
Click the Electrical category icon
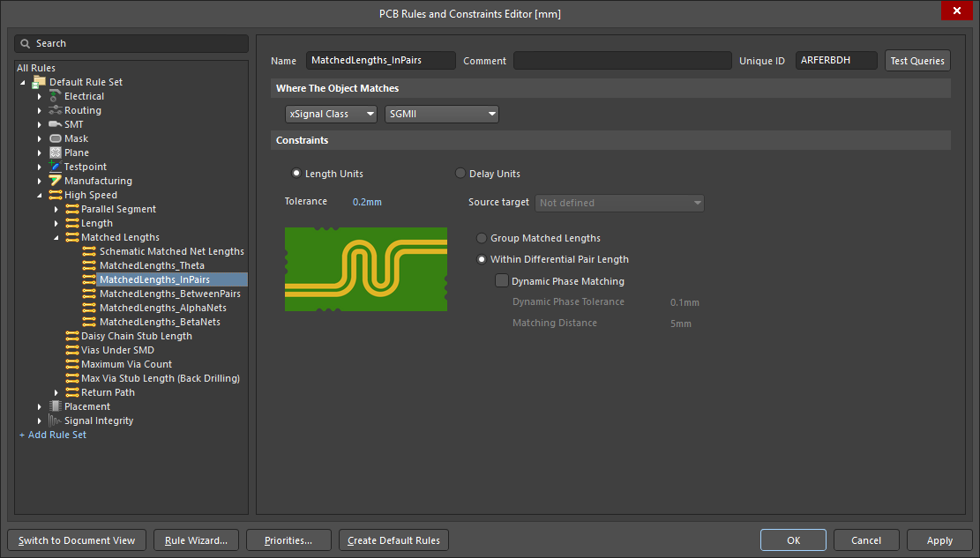click(55, 96)
